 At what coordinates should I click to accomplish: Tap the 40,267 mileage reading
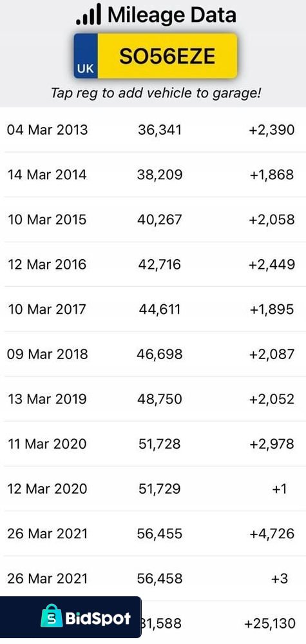(160, 219)
